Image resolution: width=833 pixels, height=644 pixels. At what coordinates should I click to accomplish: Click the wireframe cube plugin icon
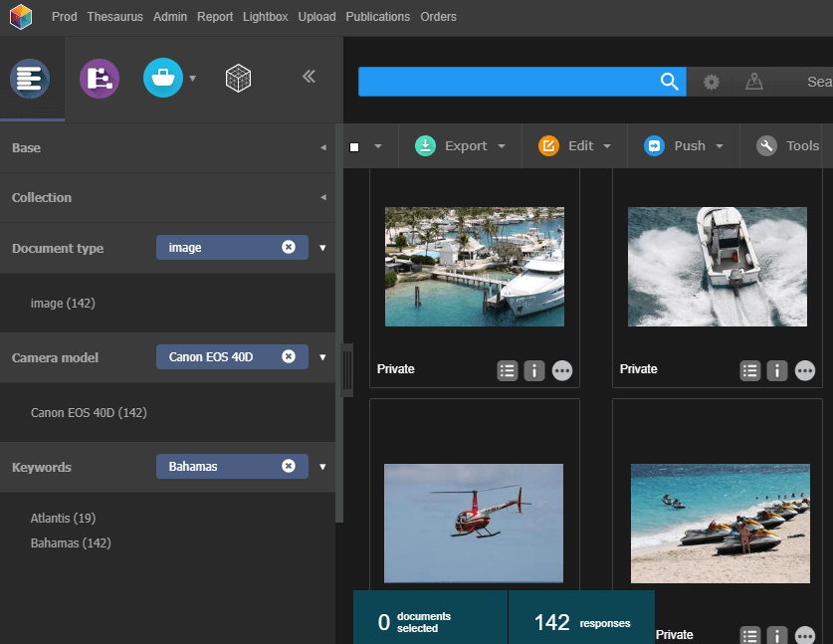[238, 78]
